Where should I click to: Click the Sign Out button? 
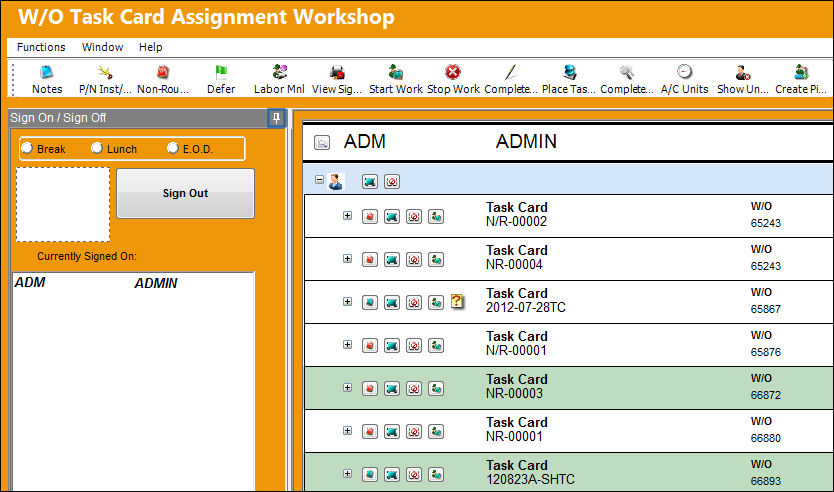coord(185,194)
